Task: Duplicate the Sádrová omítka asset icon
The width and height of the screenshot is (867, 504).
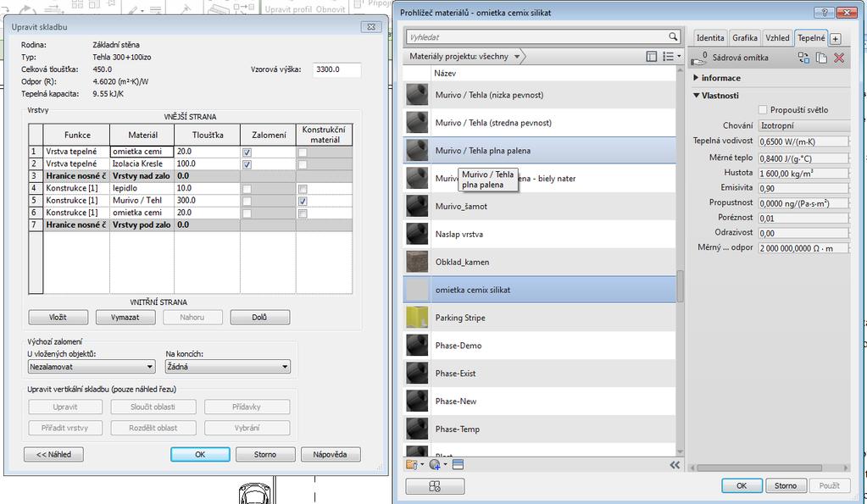Action: (822, 58)
